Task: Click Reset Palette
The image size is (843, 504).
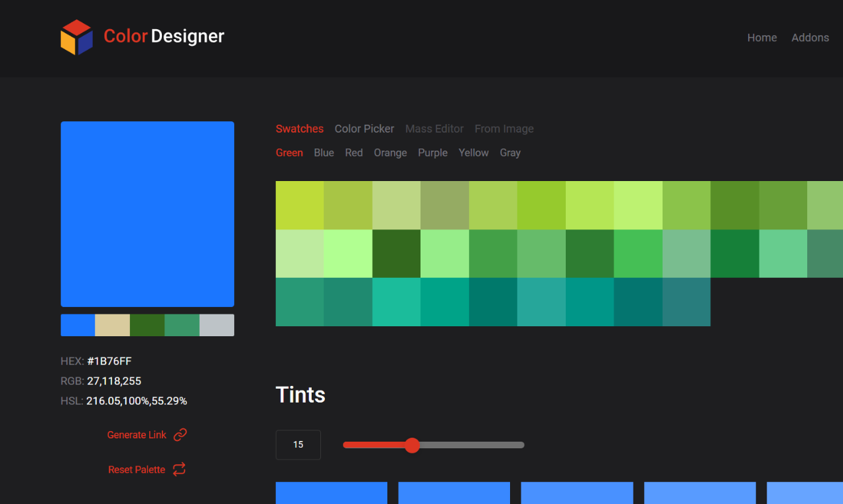Action: (x=137, y=469)
